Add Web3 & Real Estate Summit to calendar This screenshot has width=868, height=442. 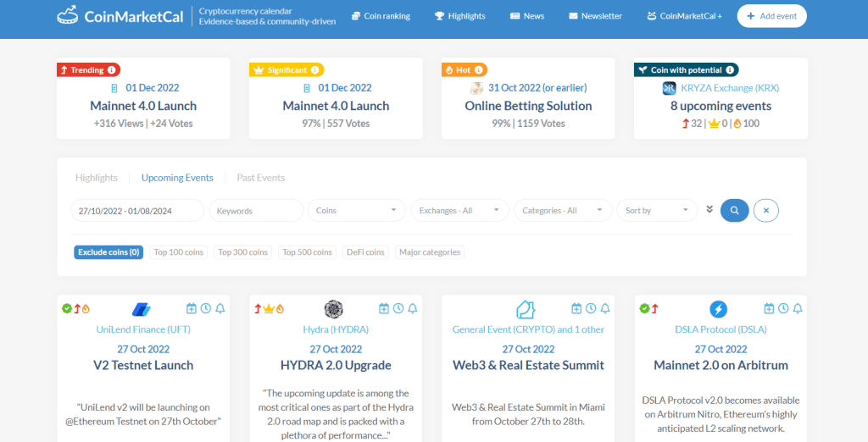pyautogui.click(x=576, y=308)
